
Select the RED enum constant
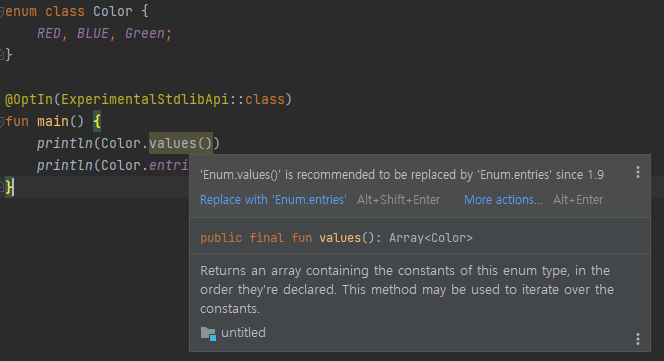tap(49, 33)
